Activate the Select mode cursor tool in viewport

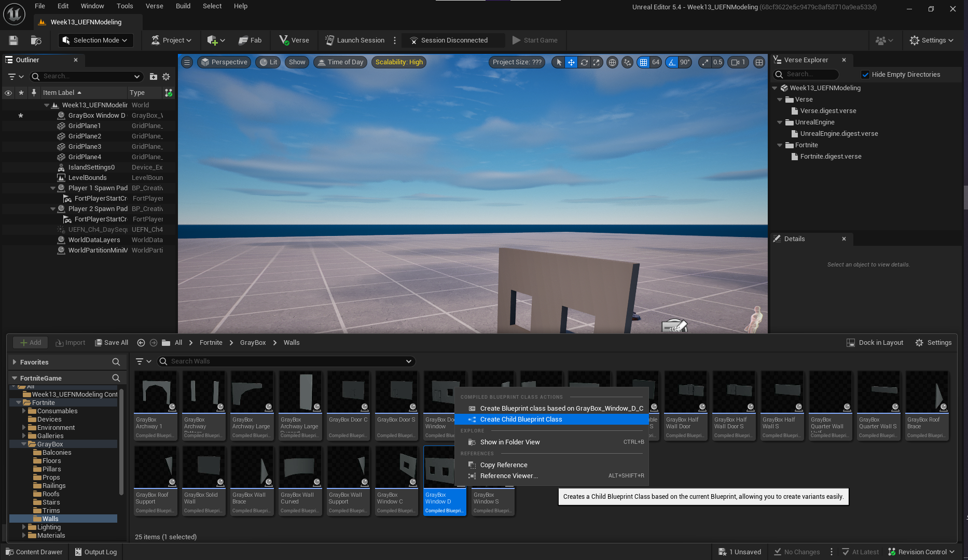point(559,62)
